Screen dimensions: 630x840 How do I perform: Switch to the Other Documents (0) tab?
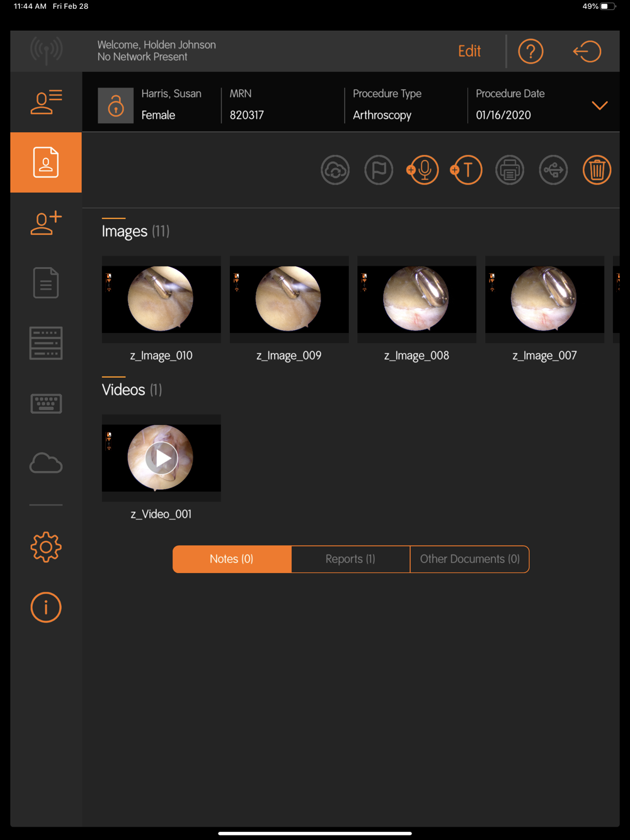470,559
